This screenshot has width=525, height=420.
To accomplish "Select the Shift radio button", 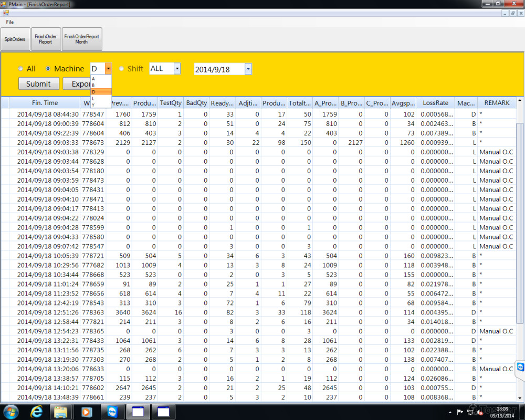I will click(122, 69).
